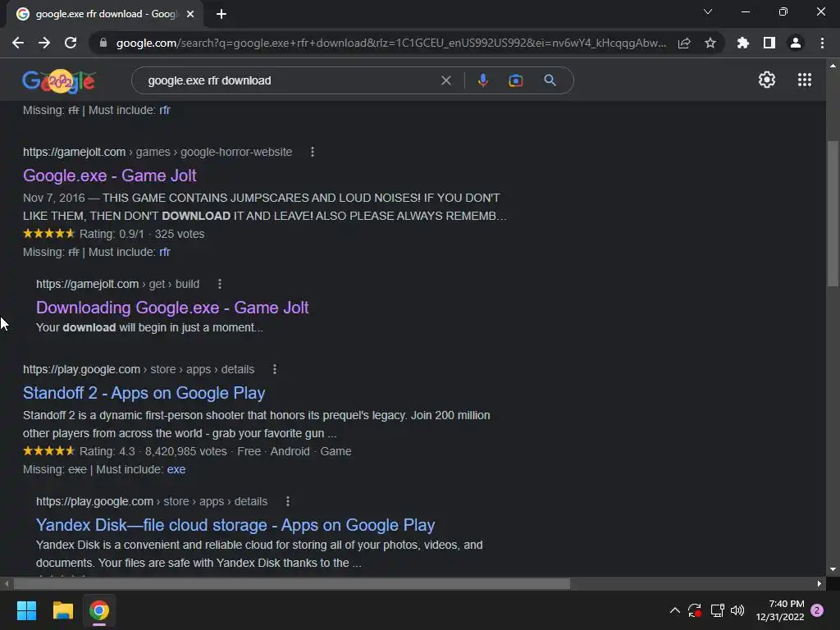Bookmark this page with the star icon

[710, 43]
